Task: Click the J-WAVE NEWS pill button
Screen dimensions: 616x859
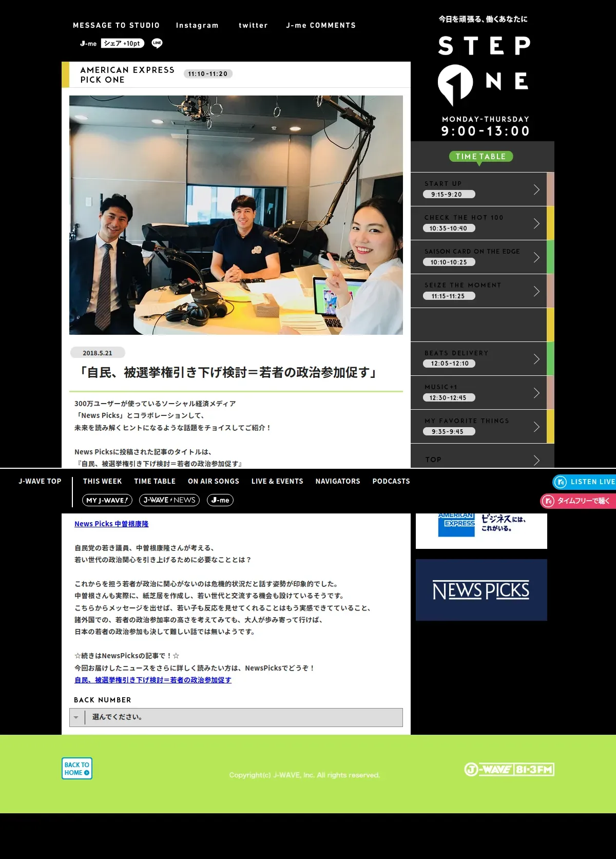Action: (169, 500)
